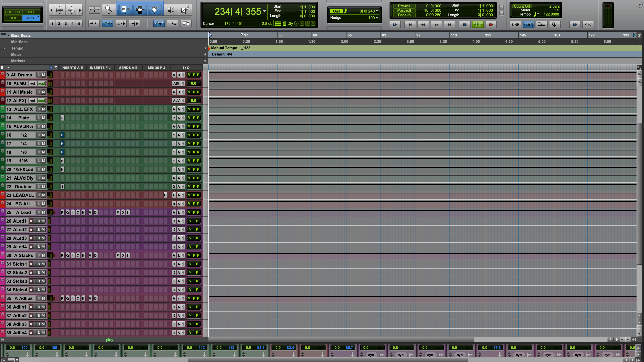The height and width of the screenshot is (362, 644).
Task: Toggle the metronome click
Action: coord(529,24)
